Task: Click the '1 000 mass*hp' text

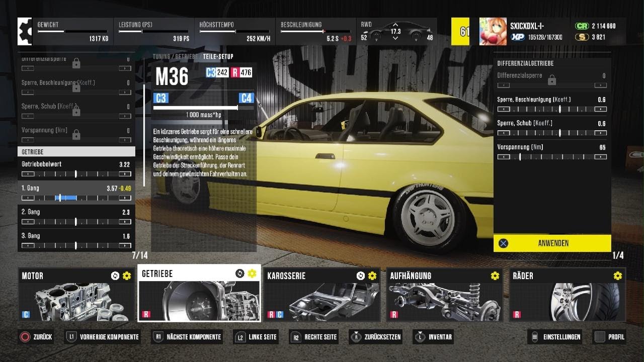Action: (x=204, y=115)
